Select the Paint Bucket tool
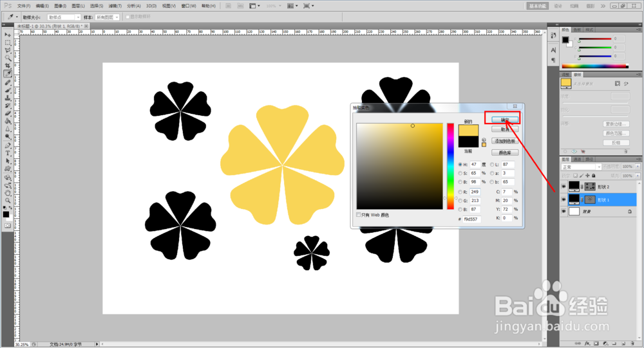Image resolution: width=644 pixels, height=348 pixels. point(7,122)
